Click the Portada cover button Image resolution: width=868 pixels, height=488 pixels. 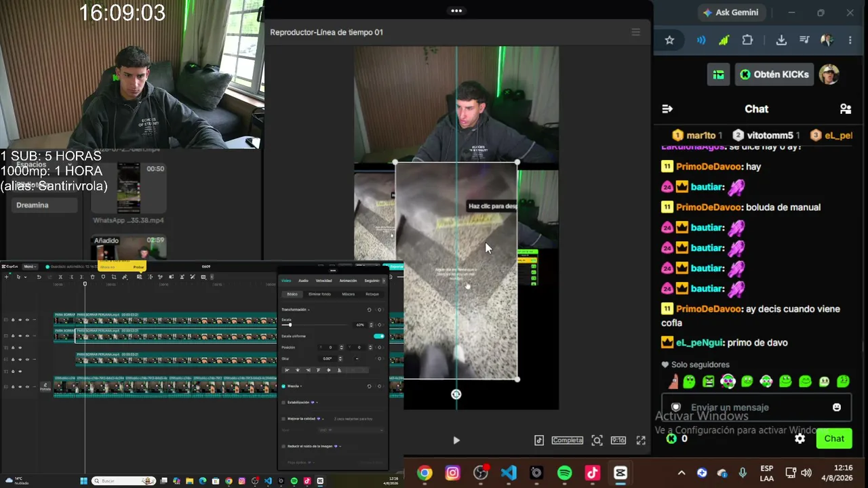pyautogui.click(x=45, y=387)
